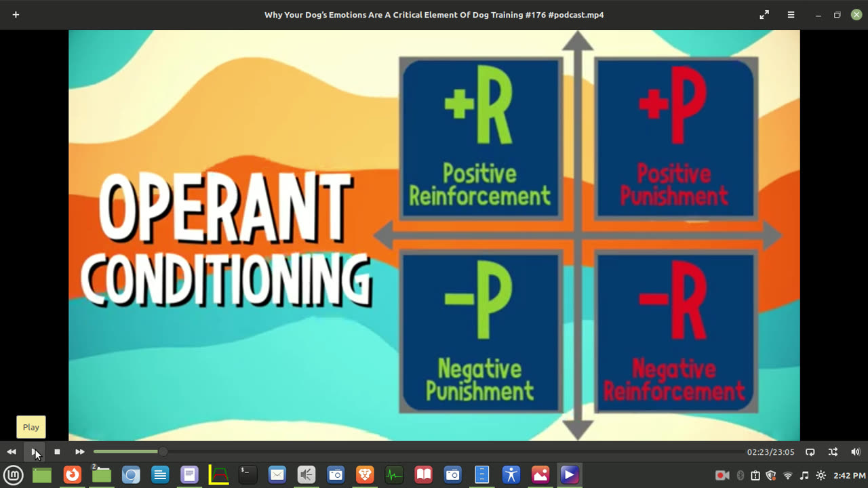
Task: Open the image viewer taskbar icon
Action: click(540, 475)
